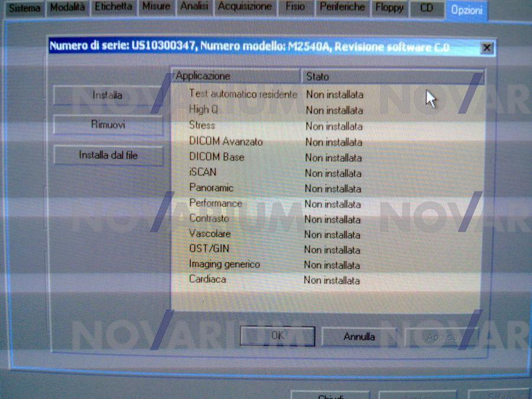Open the Sistema tab
Image resolution: width=532 pixels, height=399 pixels.
pyautogui.click(x=24, y=8)
